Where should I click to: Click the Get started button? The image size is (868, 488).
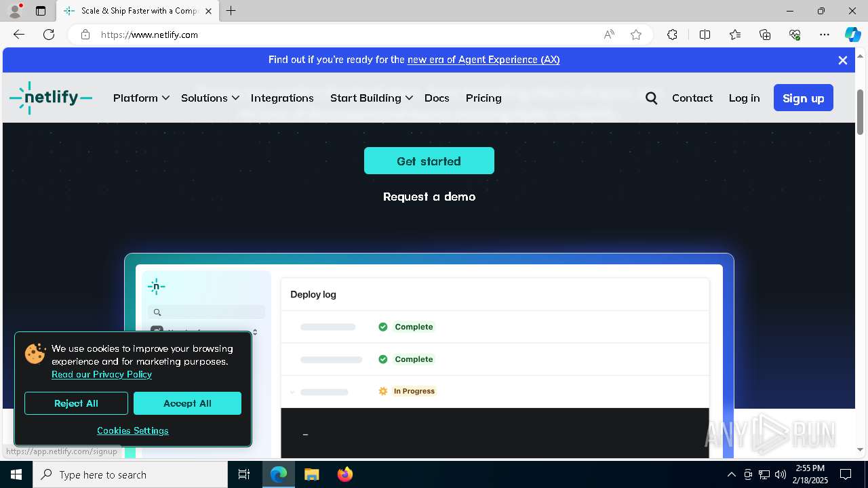click(429, 161)
